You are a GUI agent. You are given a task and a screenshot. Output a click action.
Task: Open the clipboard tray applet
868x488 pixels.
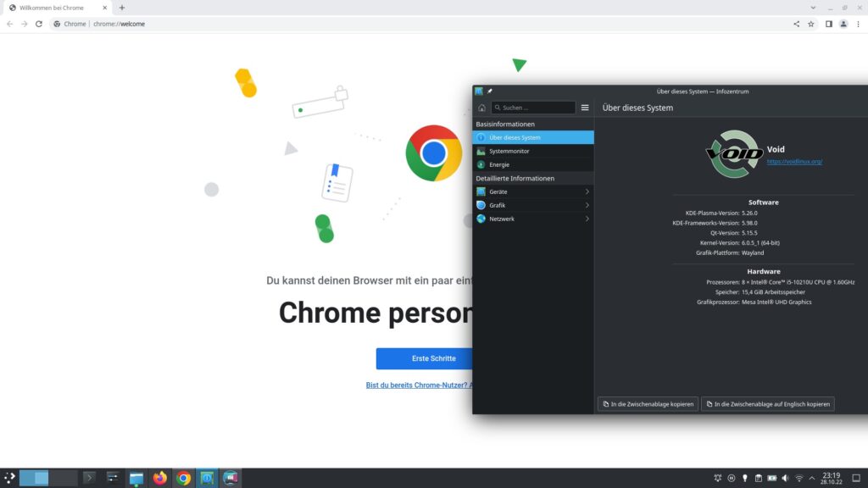(x=759, y=478)
